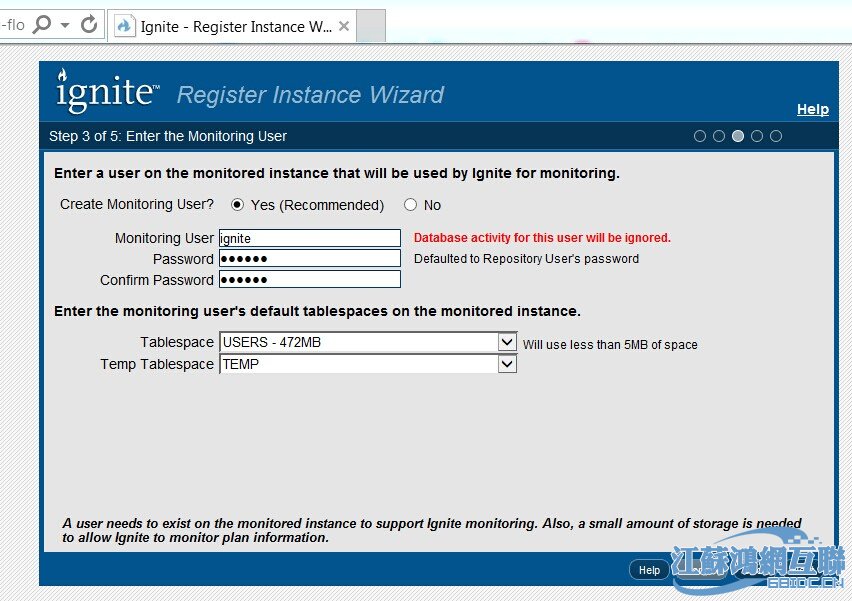This screenshot has height=601, width=852.
Task: Click the fifth wizard step indicator circle
Action: (776, 136)
